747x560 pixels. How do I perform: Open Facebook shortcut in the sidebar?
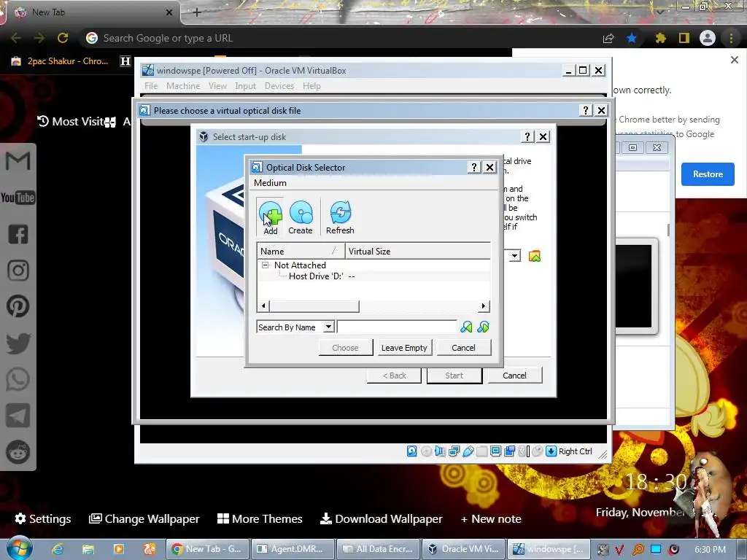(x=18, y=234)
